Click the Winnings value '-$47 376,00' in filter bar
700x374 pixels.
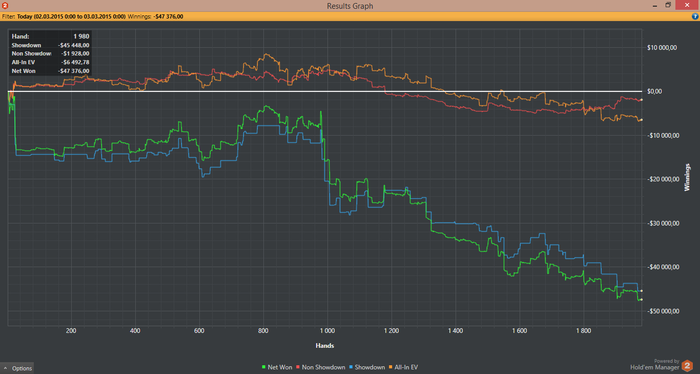[169, 17]
